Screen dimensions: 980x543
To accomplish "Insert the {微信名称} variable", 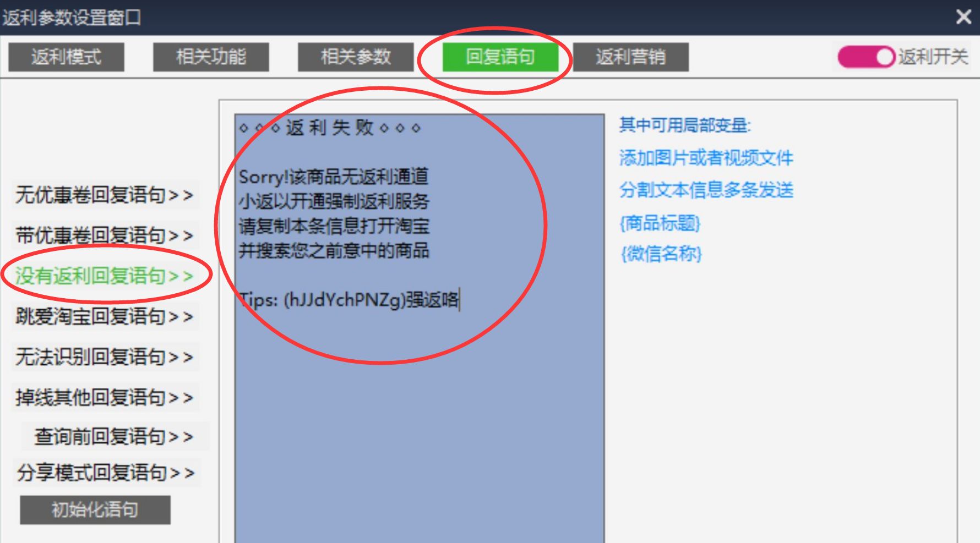I will [661, 254].
